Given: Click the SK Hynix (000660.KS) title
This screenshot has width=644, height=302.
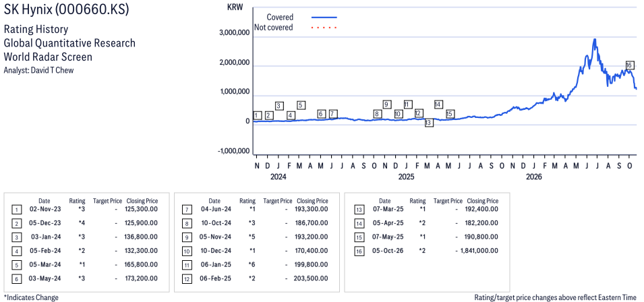Looking at the screenshot, I should [x=66, y=10].
